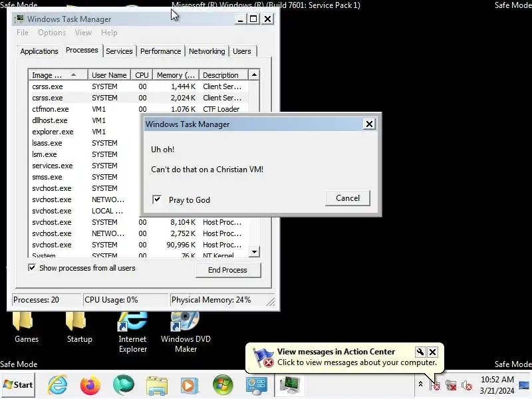Select the ctfmon.exe process row
The image size is (532, 399).
[x=139, y=109]
